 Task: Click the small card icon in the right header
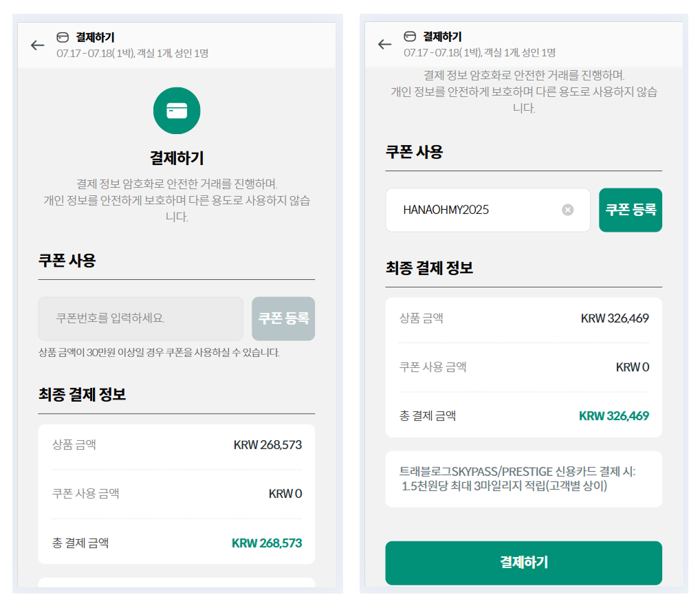coord(410,36)
